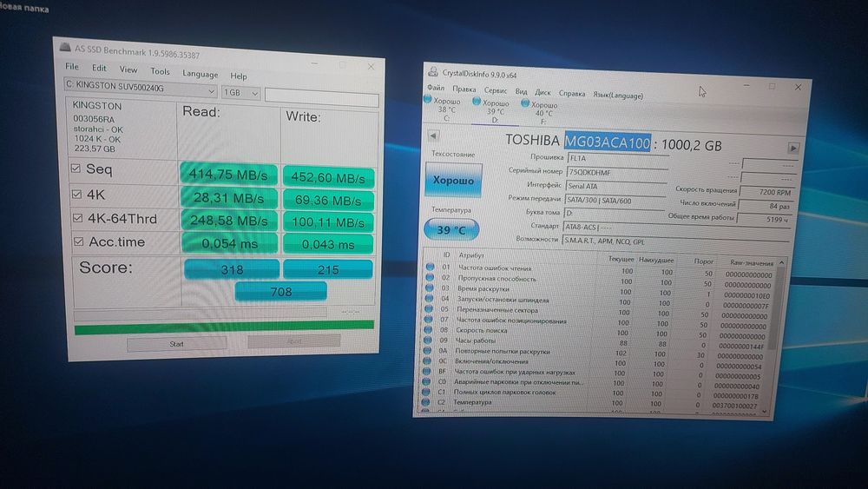Open the Язык(Language) menu
Image resolution: width=868 pixels, height=489 pixels.
click(x=618, y=96)
